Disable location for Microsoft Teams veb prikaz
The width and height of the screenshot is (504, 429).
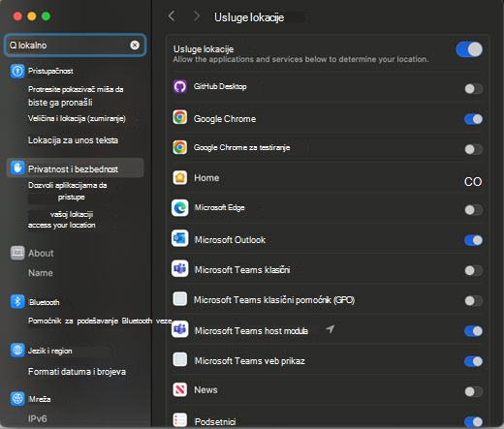[x=474, y=361]
